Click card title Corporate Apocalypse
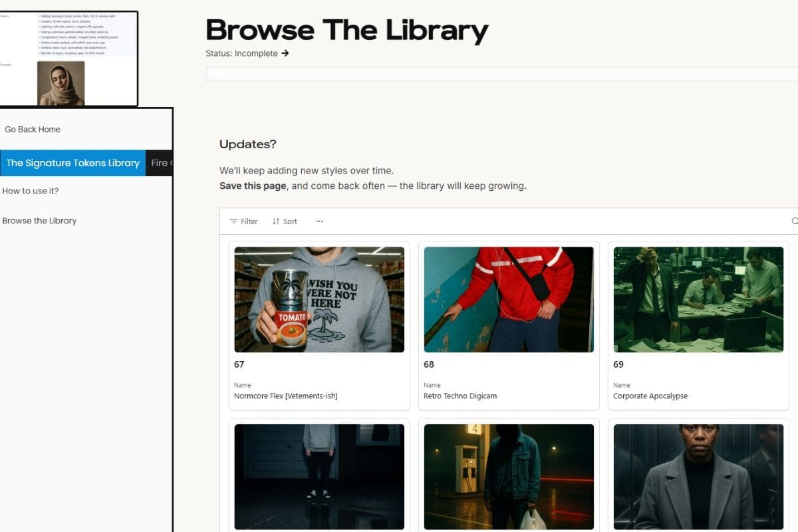The width and height of the screenshot is (798, 532). (x=650, y=396)
